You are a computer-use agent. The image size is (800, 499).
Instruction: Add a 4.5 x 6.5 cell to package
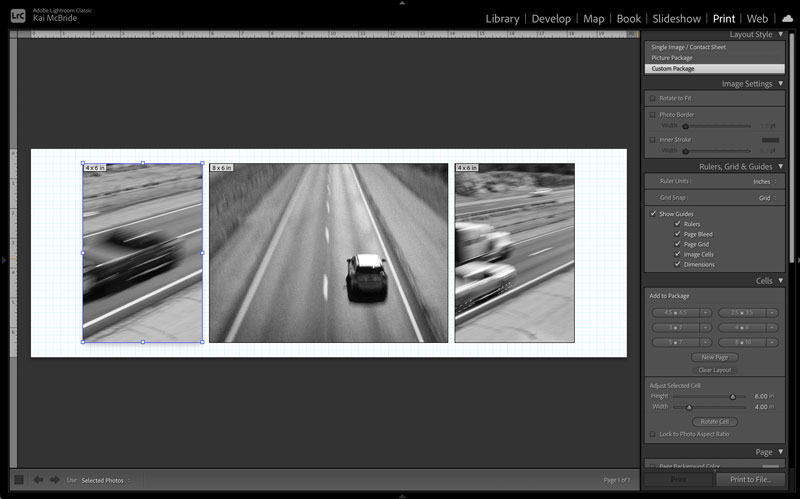676,313
